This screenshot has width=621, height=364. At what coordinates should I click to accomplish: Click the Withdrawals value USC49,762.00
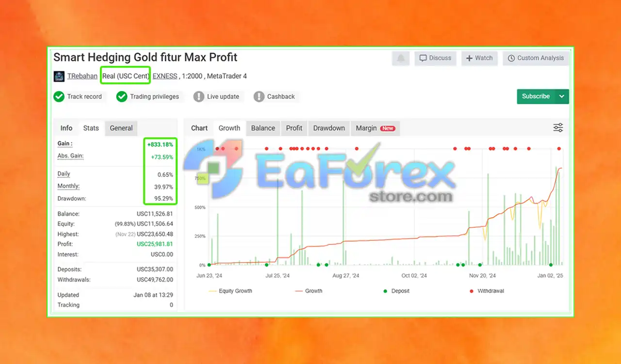point(155,280)
